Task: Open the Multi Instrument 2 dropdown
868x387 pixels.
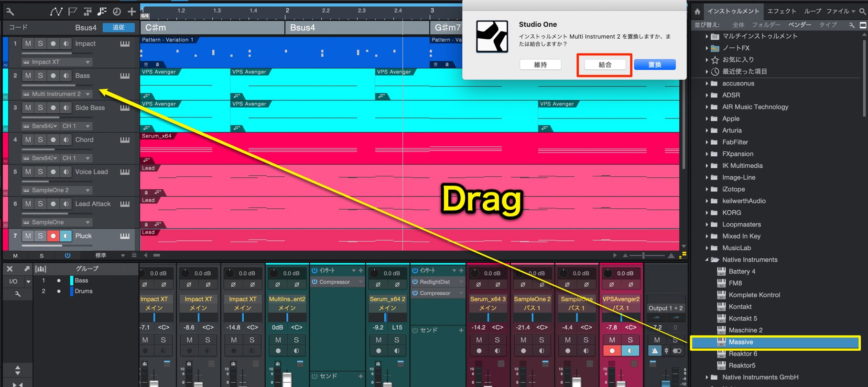Action: coord(87,94)
